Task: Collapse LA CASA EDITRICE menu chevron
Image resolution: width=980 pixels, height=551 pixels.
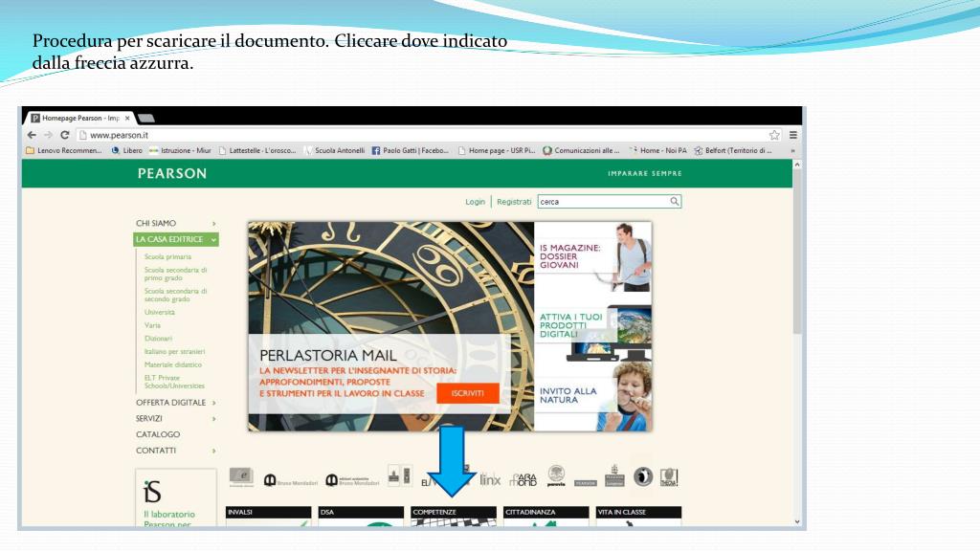Action: click(x=213, y=239)
